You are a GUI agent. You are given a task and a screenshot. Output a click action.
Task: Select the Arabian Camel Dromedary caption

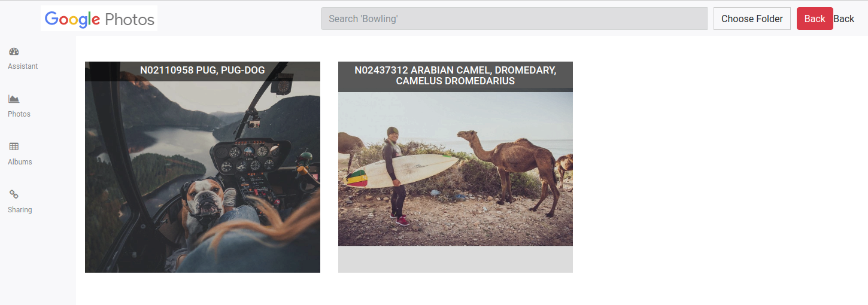point(456,76)
